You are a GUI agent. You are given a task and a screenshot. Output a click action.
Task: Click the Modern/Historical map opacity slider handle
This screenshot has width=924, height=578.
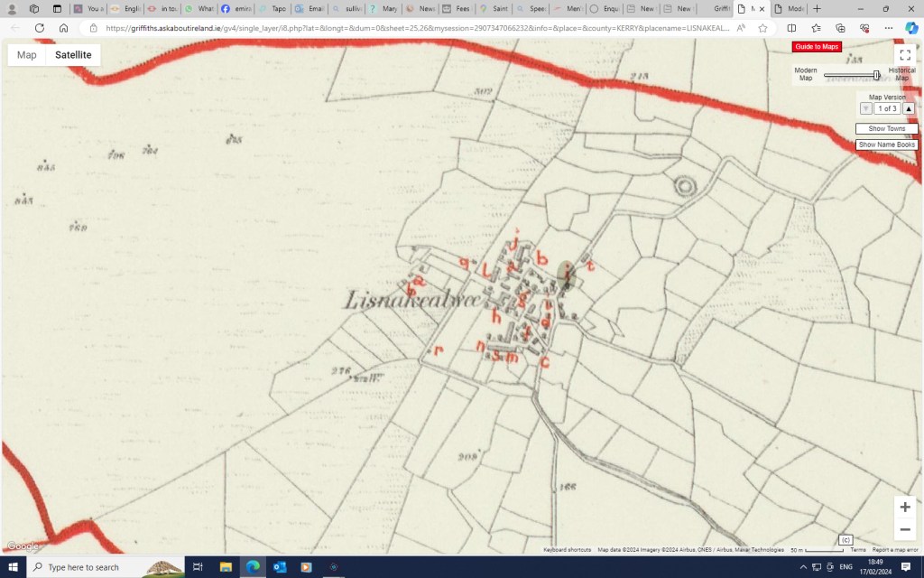pos(876,75)
